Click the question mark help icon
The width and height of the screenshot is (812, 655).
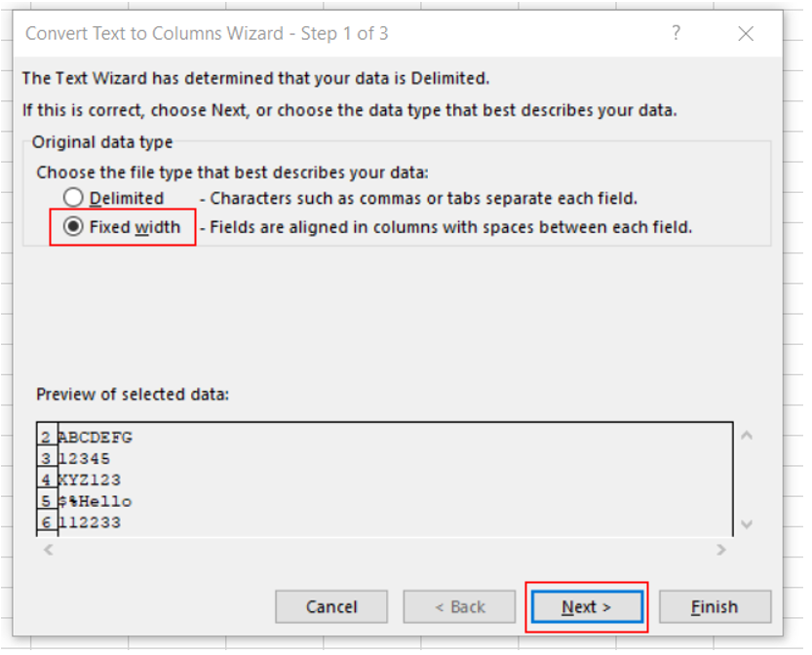[x=676, y=34]
